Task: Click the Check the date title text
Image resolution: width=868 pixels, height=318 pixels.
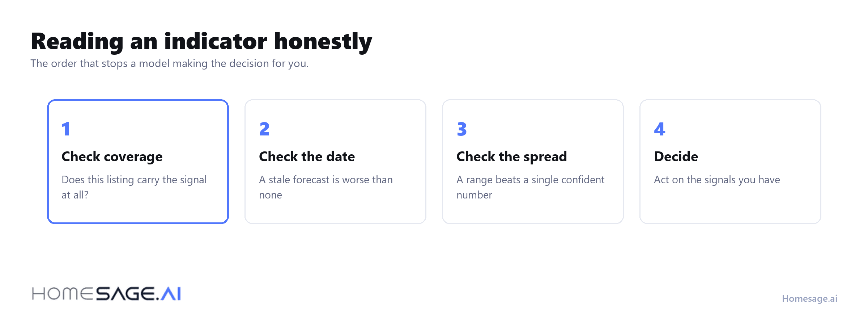Action: [x=307, y=156]
